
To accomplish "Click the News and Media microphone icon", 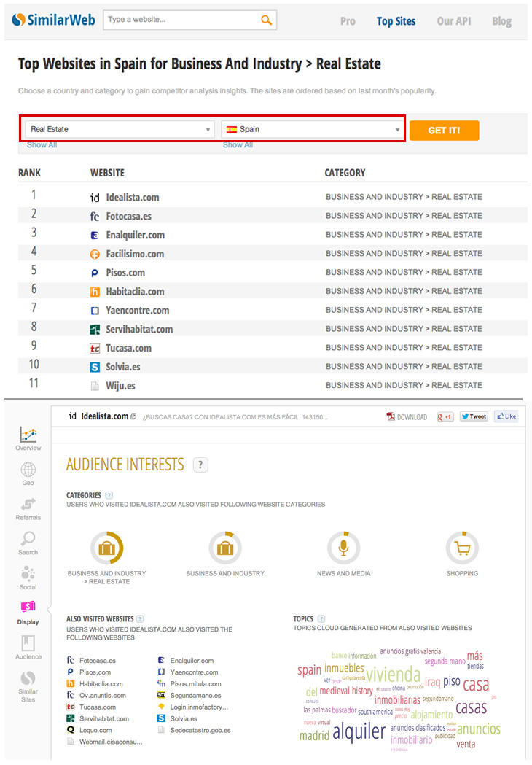I will click(x=344, y=548).
